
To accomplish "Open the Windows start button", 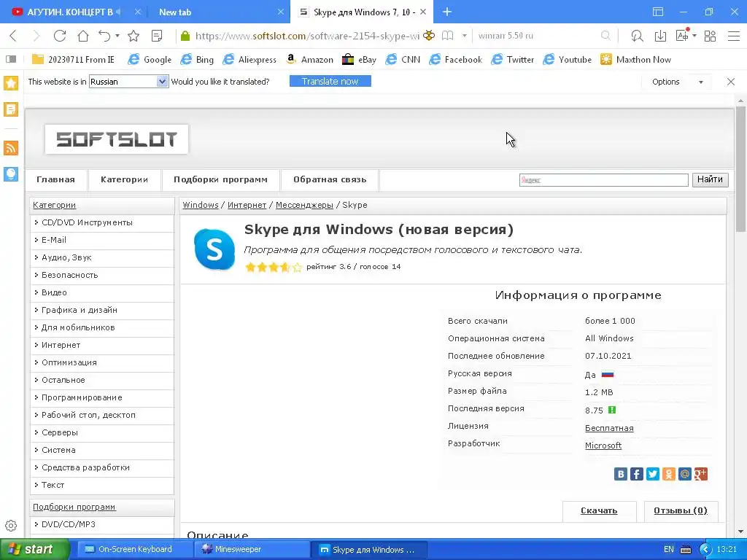I will click(x=35, y=550).
